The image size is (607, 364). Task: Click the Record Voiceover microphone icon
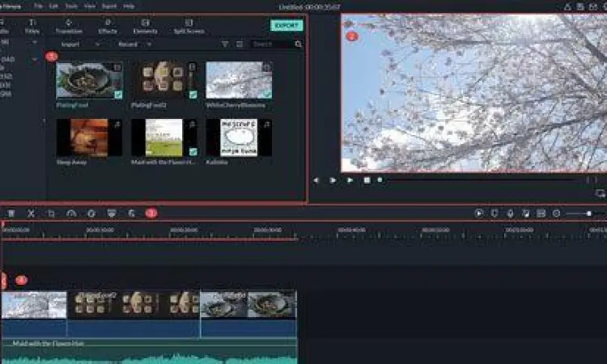pos(510,214)
